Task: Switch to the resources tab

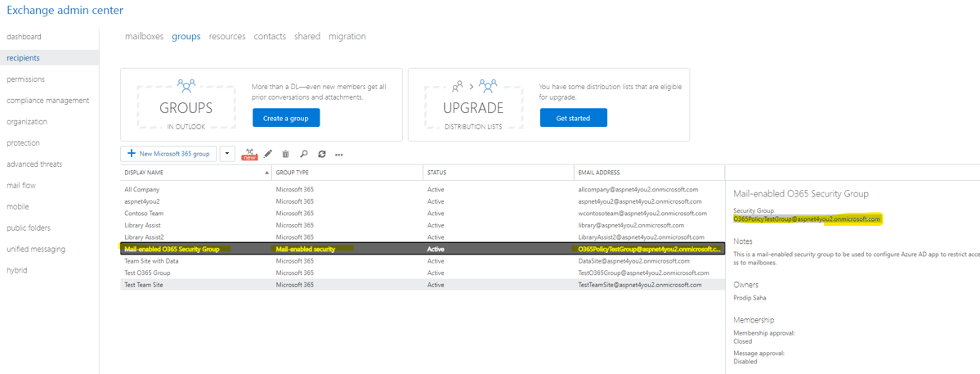Action: (227, 36)
